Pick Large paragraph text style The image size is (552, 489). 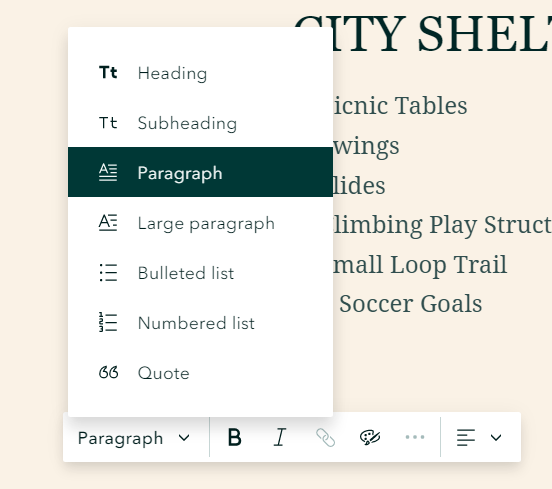pos(200,223)
